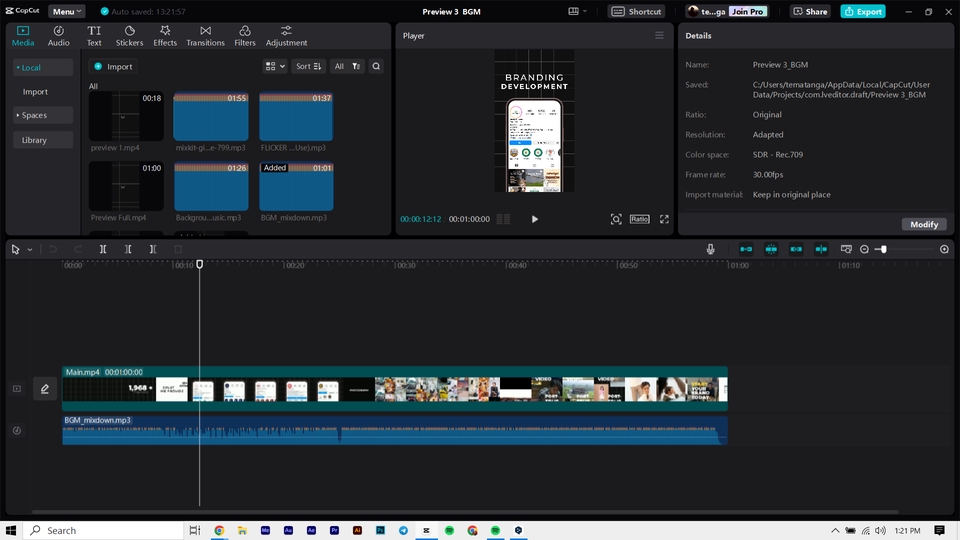The width and height of the screenshot is (960, 540).
Task: Click the Redo arrow
Action: tap(78, 249)
